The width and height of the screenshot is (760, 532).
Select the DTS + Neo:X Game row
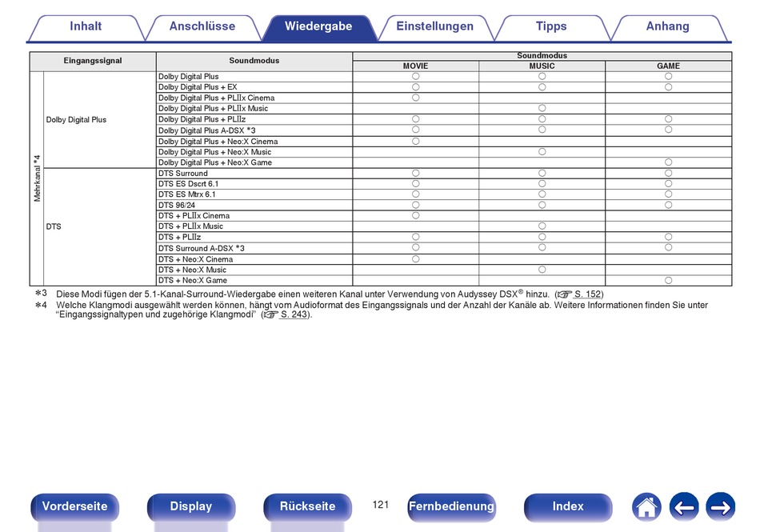click(444, 281)
